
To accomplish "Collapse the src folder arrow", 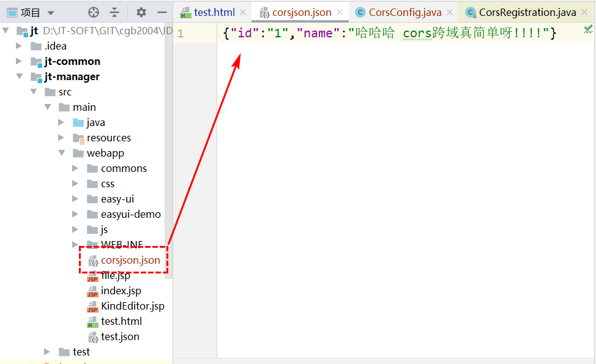I will click(x=34, y=92).
